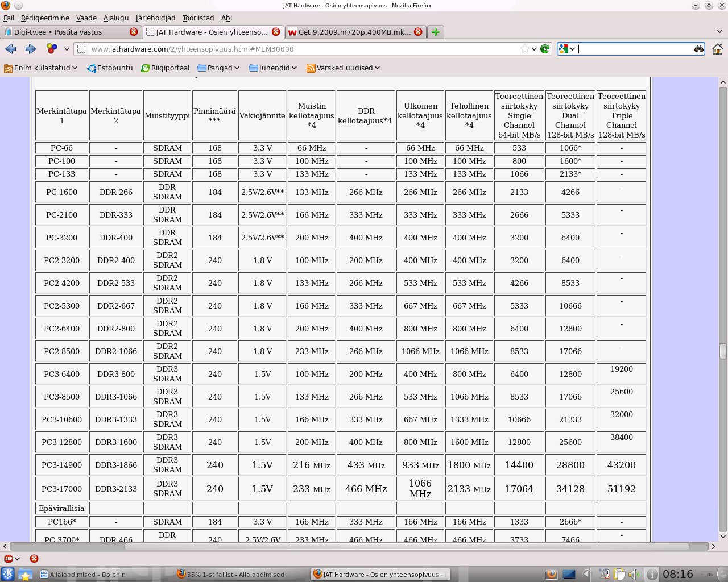Bookmark this page with the star icon
728x582 pixels.
point(524,49)
